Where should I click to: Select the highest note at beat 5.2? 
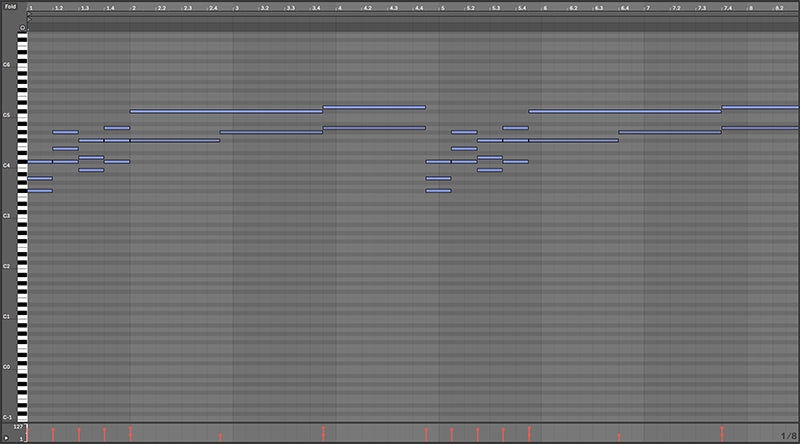click(464, 132)
